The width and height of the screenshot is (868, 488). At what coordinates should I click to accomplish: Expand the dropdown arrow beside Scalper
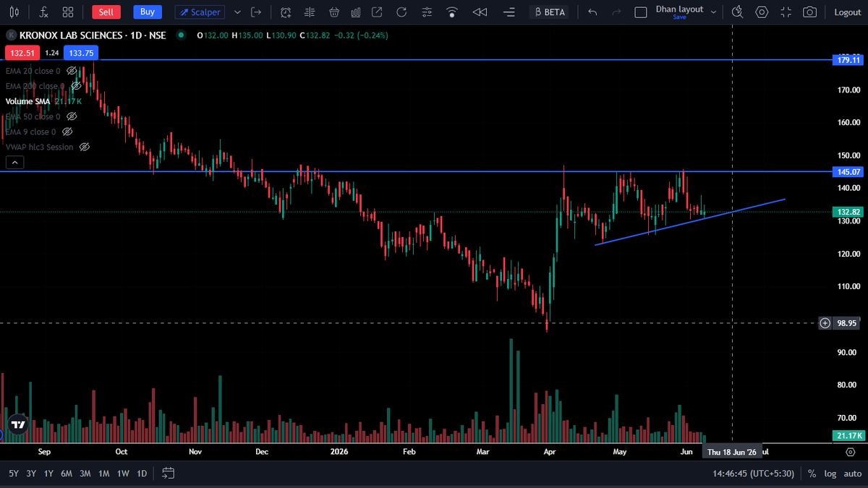pos(237,12)
